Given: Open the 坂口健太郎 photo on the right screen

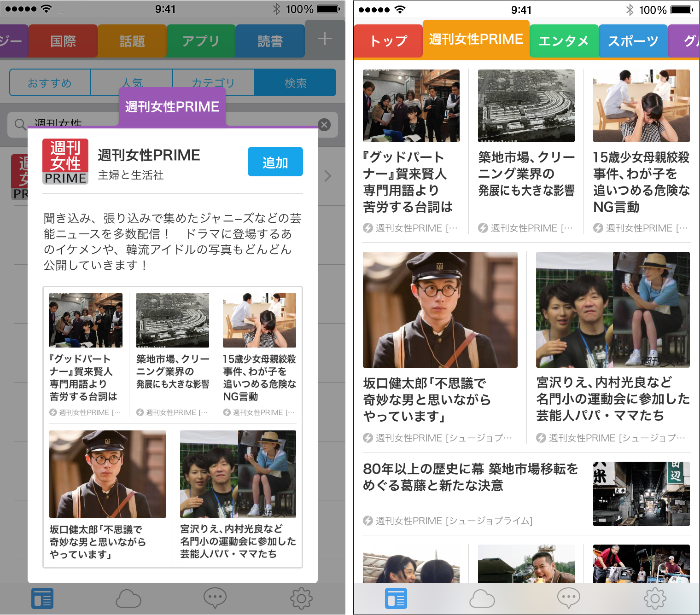Looking at the screenshot, I should pyautogui.click(x=440, y=310).
